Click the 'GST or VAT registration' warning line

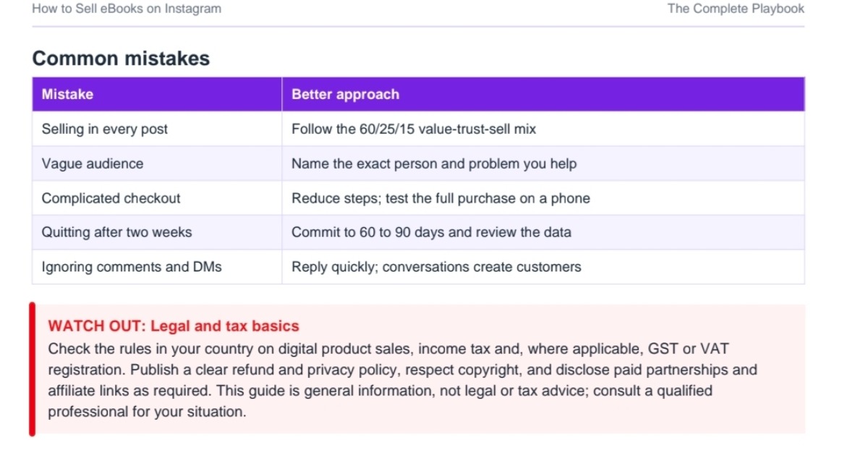point(388,348)
